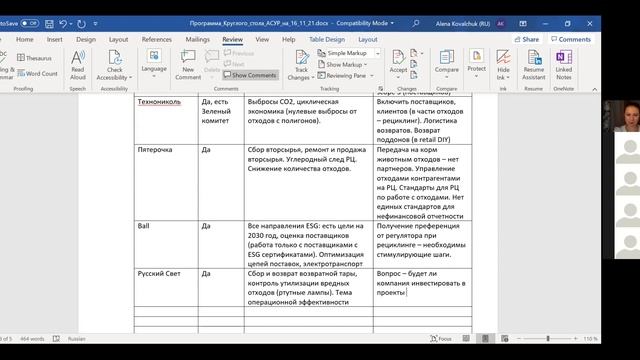Viewport: 640px width, 360px height.
Task: Click the word count in status bar
Action: (32, 339)
